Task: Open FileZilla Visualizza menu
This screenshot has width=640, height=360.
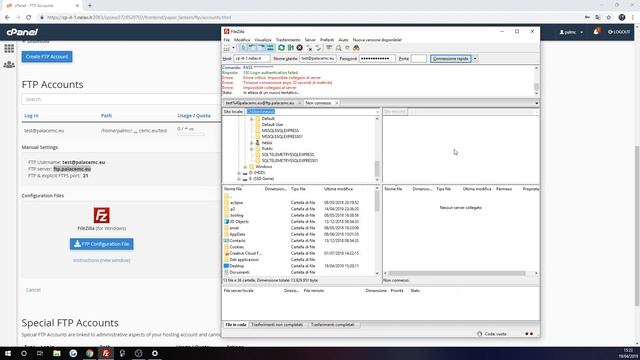Action: pos(263,40)
